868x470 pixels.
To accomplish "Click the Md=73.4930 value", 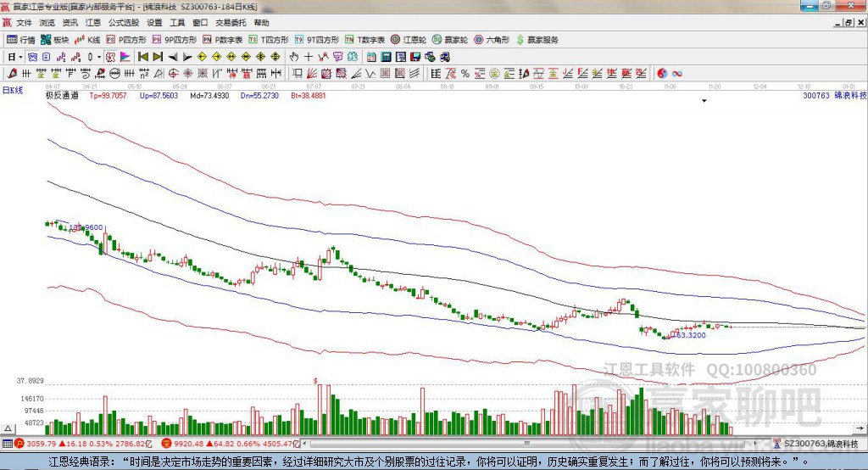I will (x=209, y=95).
